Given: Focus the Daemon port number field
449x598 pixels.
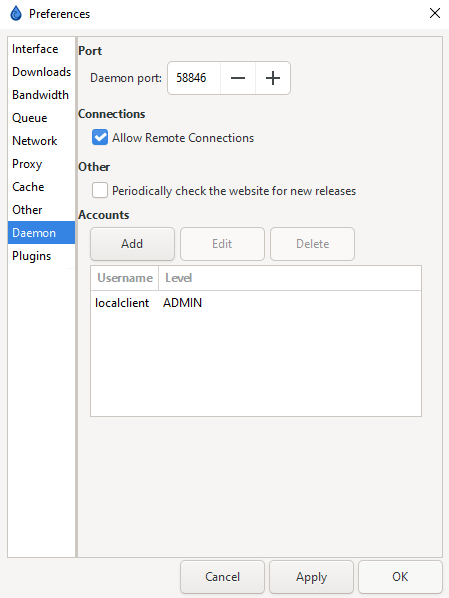Looking at the screenshot, I should click(x=194, y=78).
